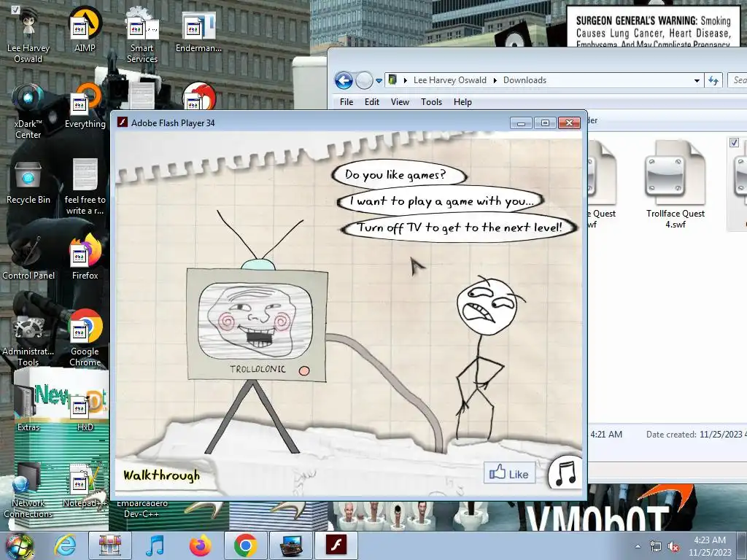The height and width of the screenshot is (560, 747).
Task: Switch to Adobe Flash Player taskbar button
Action: point(336,545)
